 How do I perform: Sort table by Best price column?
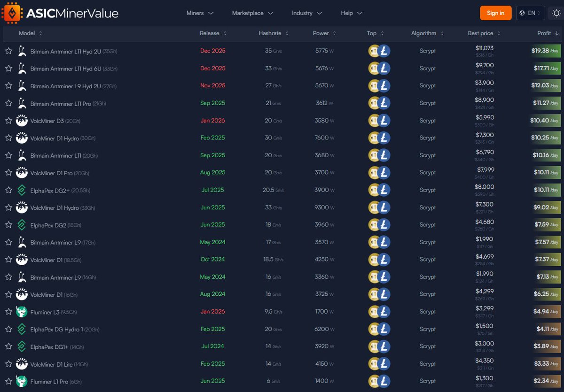pyautogui.click(x=484, y=33)
